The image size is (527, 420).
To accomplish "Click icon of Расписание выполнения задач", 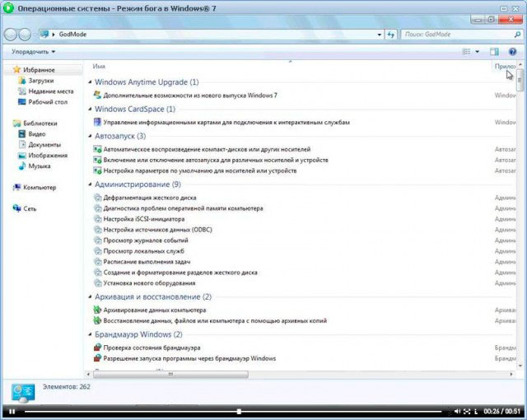I will coord(97,262).
